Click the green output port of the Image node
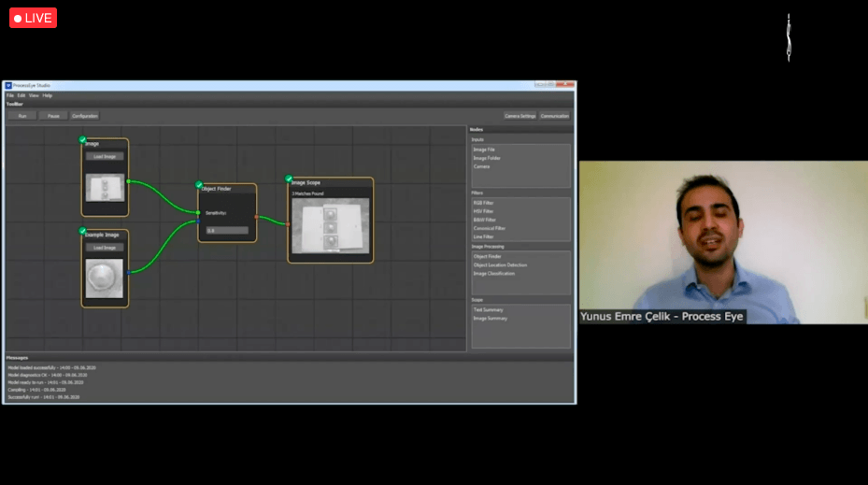Viewport: 868px width, 485px height. pos(129,181)
